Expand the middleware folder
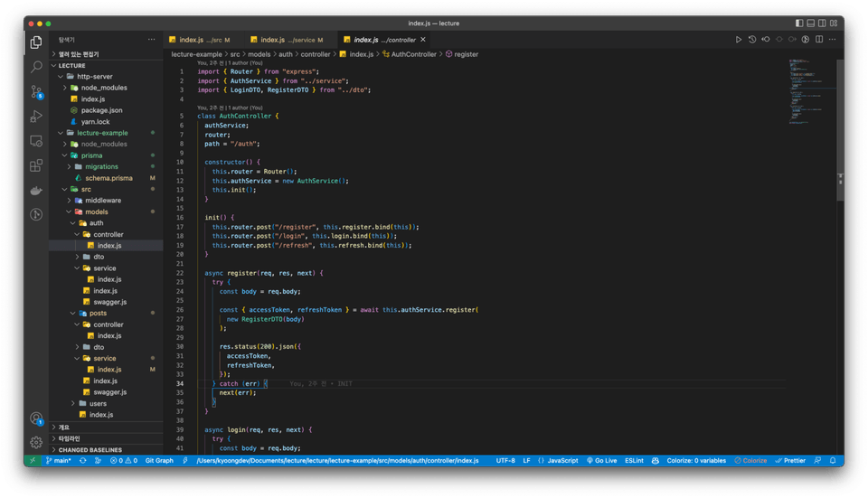Screen dimensions: 868x498 point(103,201)
